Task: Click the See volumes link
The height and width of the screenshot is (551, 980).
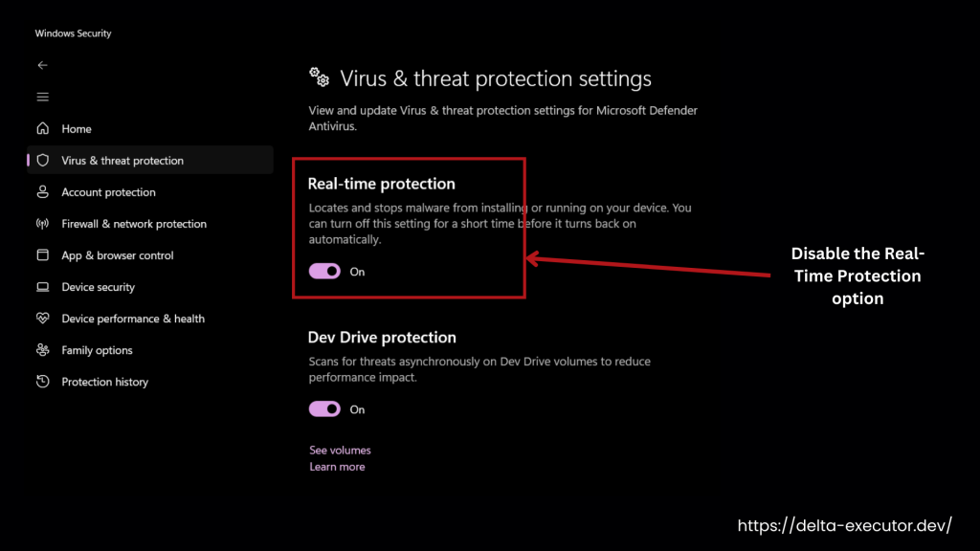Action: click(x=339, y=450)
